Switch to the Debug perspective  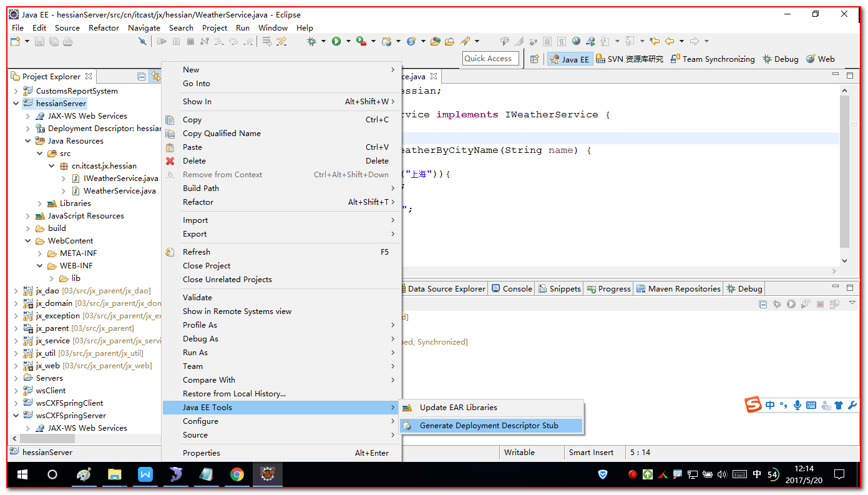pos(780,59)
